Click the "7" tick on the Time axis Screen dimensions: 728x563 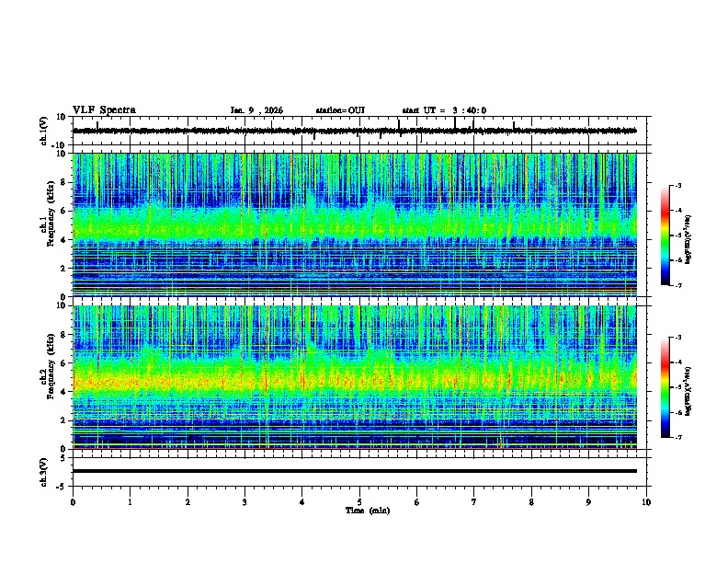tap(474, 502)
